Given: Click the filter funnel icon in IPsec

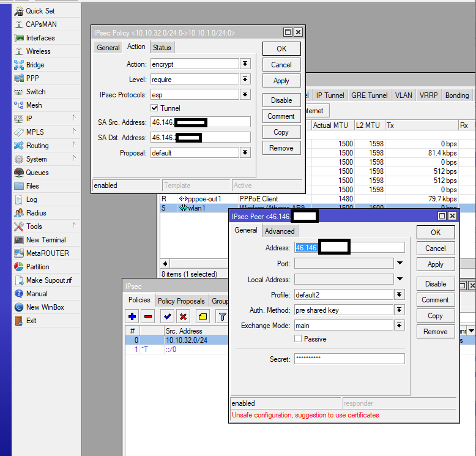Looking at the screenshot, I should (223, 316).
